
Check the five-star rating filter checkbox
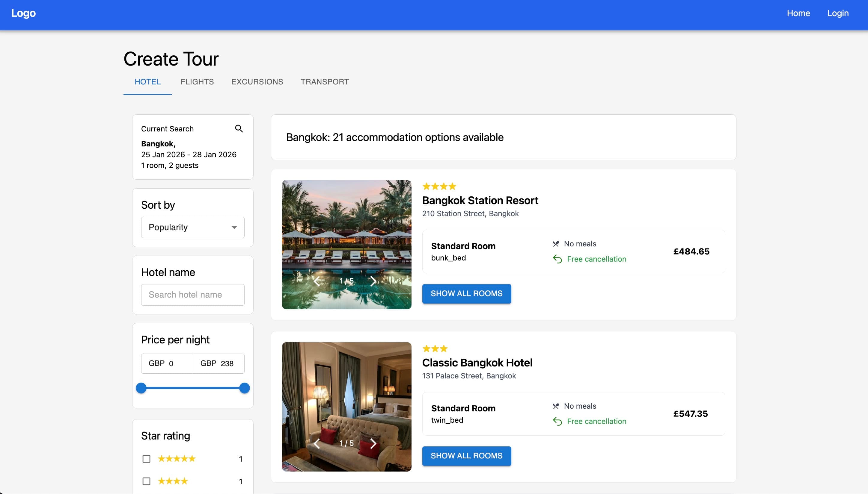tap(146, 459)
